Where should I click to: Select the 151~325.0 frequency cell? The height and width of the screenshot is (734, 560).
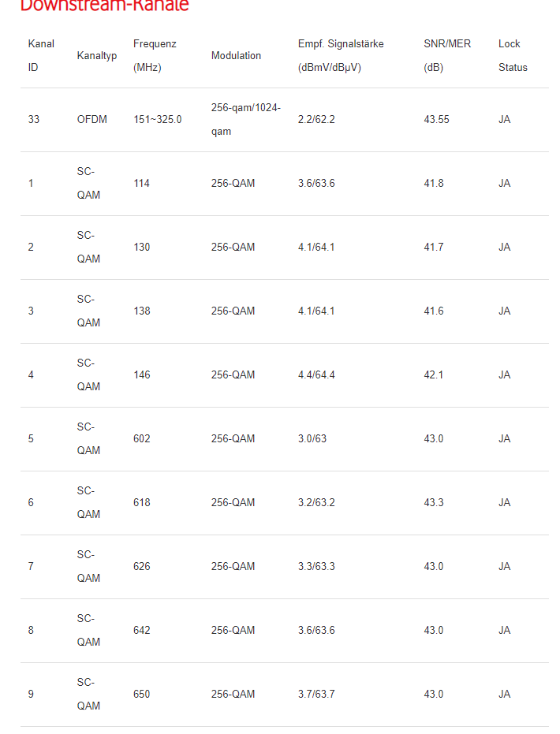click(158, 120)
